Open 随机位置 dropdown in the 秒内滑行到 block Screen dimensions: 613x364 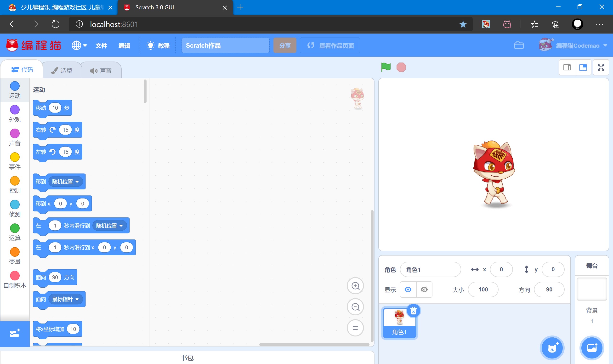pyautogui.click(x=109, y=226)
